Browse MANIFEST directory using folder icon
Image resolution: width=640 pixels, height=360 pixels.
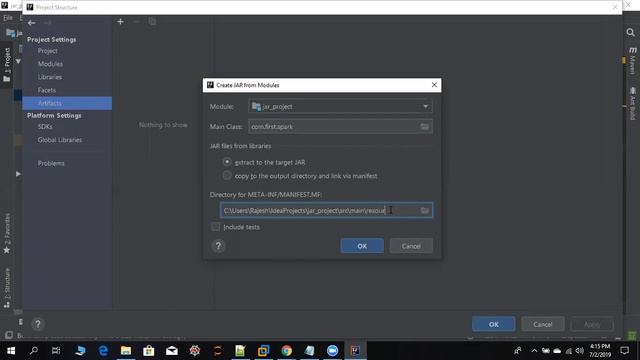(424, 210)
